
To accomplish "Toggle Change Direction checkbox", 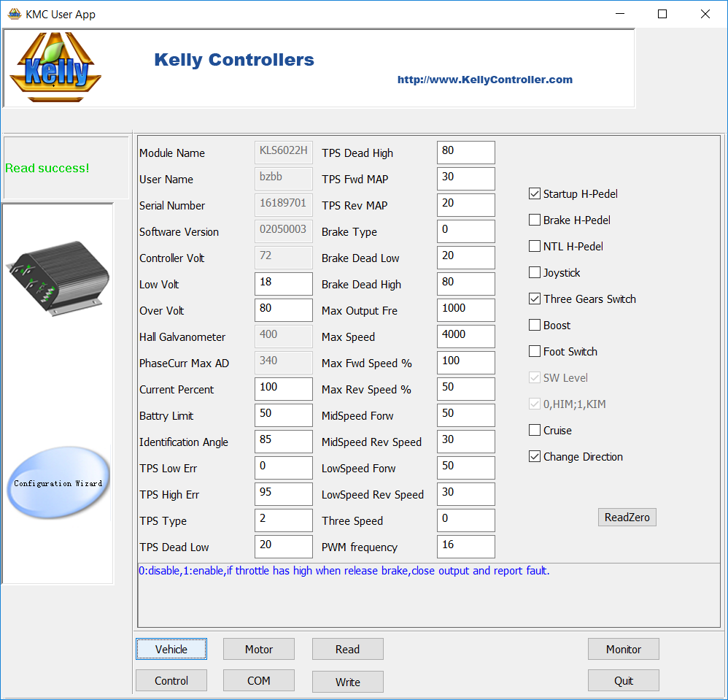I will point(535,457).
